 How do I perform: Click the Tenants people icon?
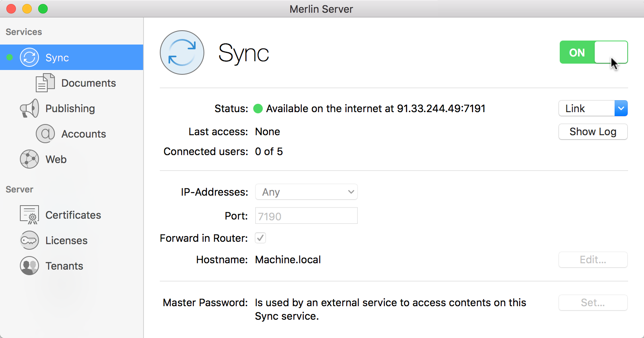[29, 266]
